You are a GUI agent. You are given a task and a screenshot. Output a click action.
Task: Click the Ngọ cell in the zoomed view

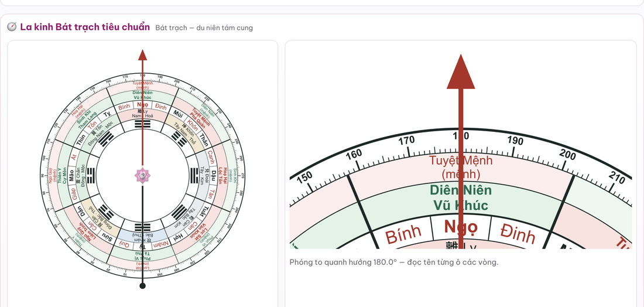click(460, 228)
